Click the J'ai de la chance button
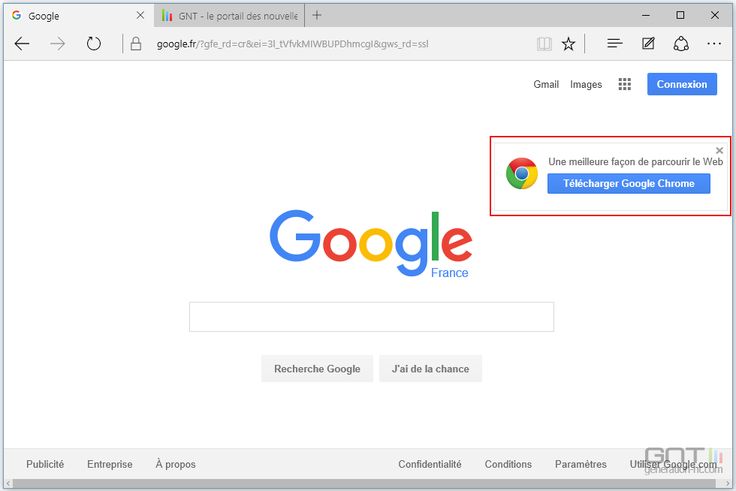736x491 pixels. tap(430, 368)
